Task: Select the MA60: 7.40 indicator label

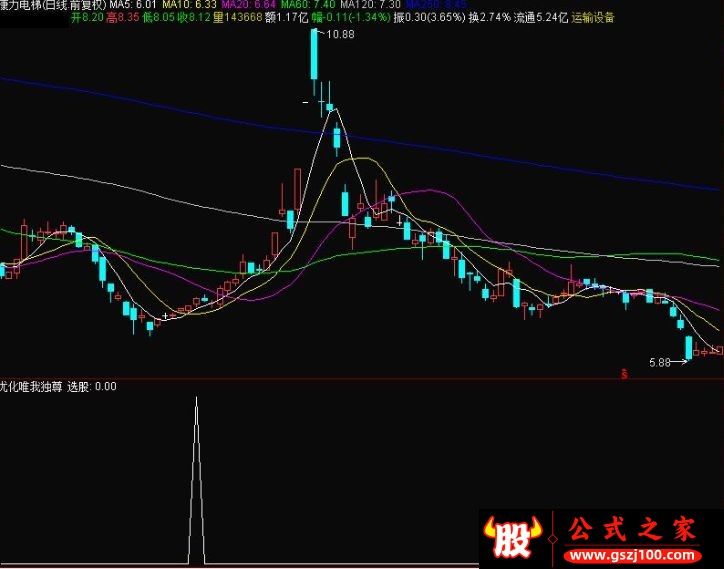Action: coord(308,5)
